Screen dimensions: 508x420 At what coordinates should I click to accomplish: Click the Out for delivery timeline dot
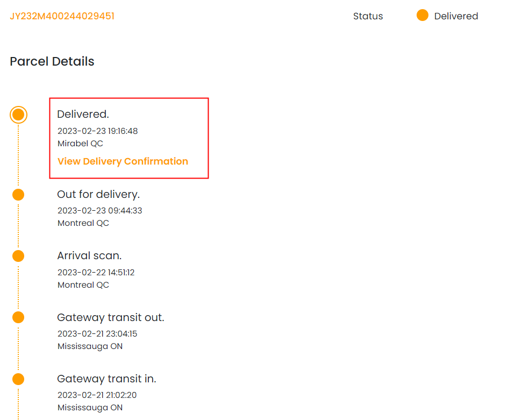pos(19,195)
